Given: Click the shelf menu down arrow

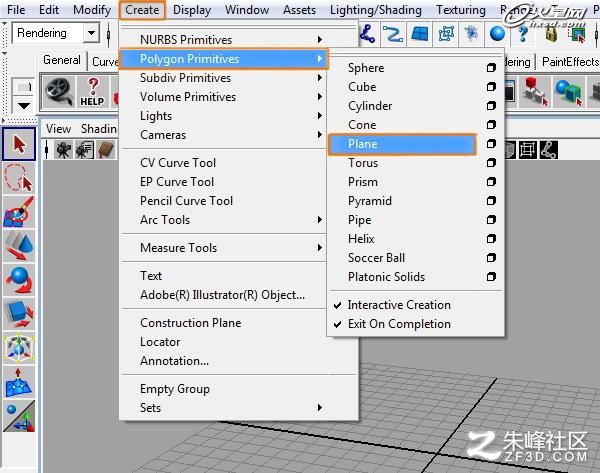Looking at the screenshot, I should pyautogui.click(x=24, y=106).
